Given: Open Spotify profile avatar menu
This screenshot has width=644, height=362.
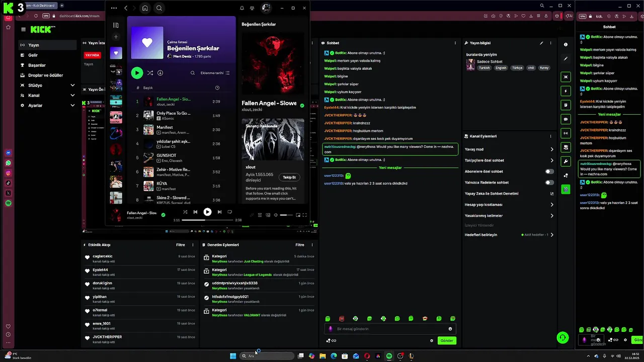Looking at the screenshot, I should (x=266, y=8).
